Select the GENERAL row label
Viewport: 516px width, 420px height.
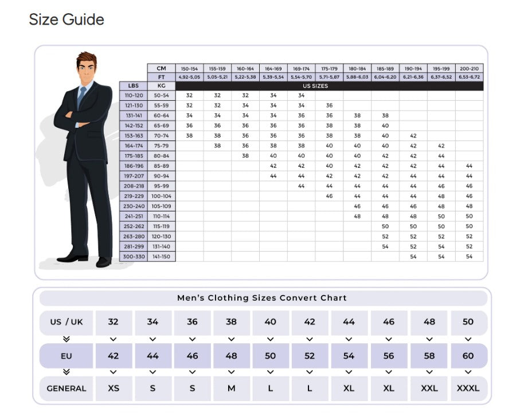coord(67,388)
